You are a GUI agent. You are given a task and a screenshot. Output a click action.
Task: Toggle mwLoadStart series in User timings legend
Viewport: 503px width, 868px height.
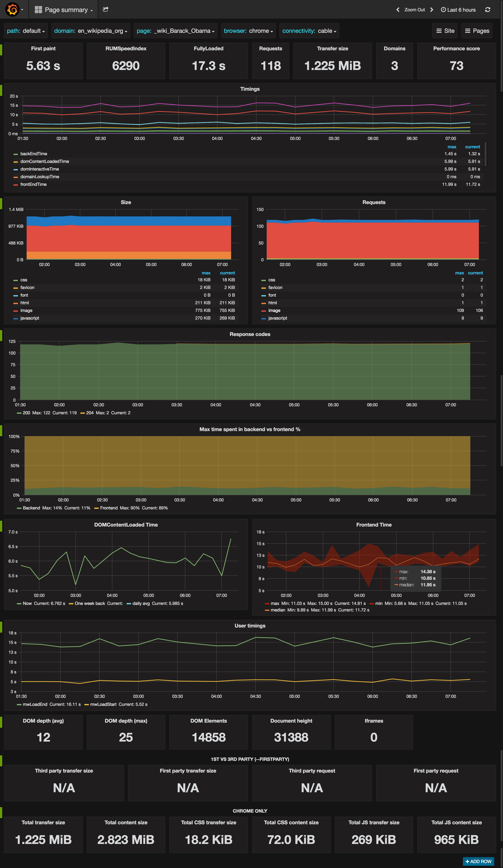[103, 704]
